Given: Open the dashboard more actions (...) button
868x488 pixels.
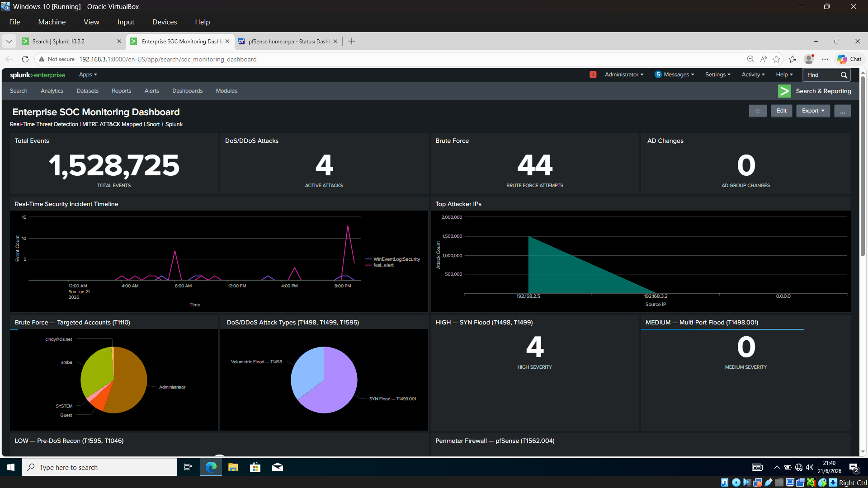Looking at the screenshot, I should coord(843,111).
